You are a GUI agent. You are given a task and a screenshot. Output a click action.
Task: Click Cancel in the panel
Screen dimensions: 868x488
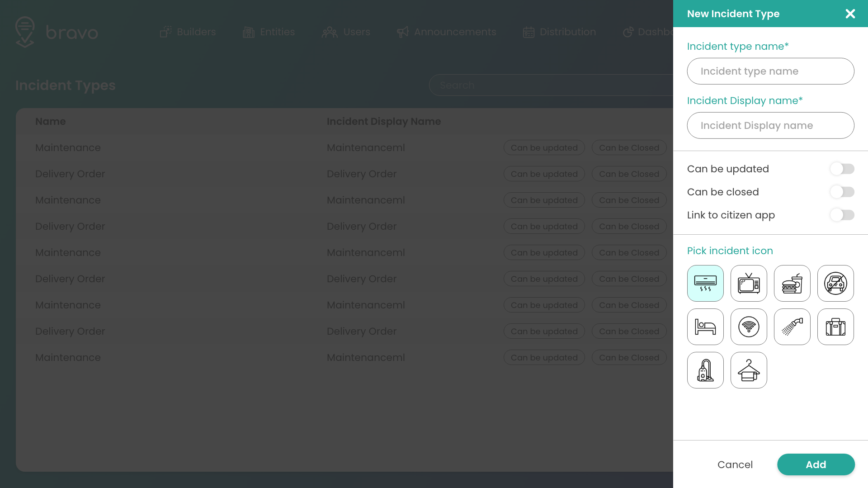pos(735,464)
